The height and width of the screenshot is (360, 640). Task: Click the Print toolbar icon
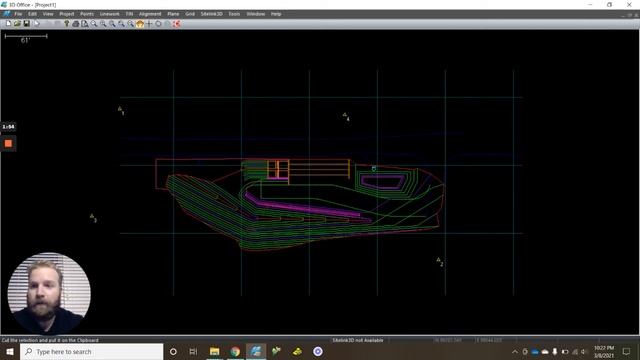pos(76,24)
